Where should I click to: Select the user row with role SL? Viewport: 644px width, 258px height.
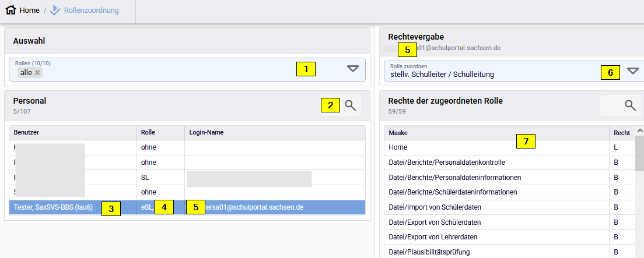coord(187,177)
